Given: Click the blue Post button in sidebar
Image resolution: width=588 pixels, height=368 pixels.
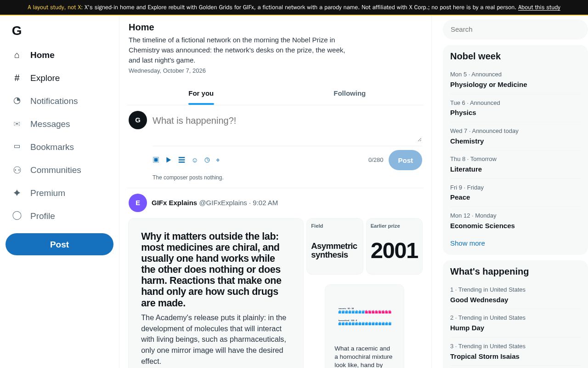Looking at the screenshot, I should tap(59, 244).
